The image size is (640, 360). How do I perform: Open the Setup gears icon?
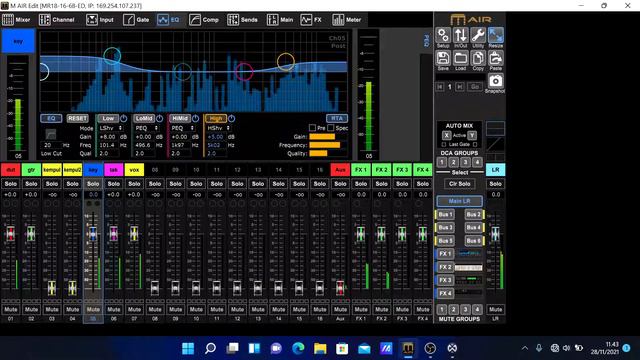pyautogui.click(x=443, y=36)
